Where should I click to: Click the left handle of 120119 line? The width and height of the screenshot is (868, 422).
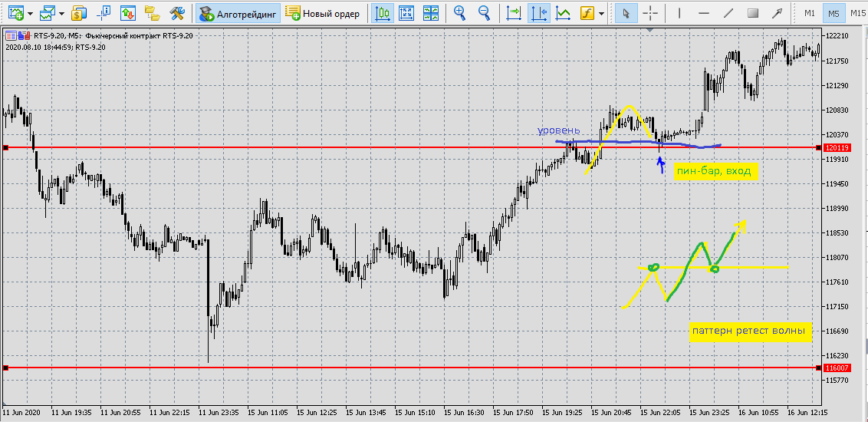[x=5, y=148]
